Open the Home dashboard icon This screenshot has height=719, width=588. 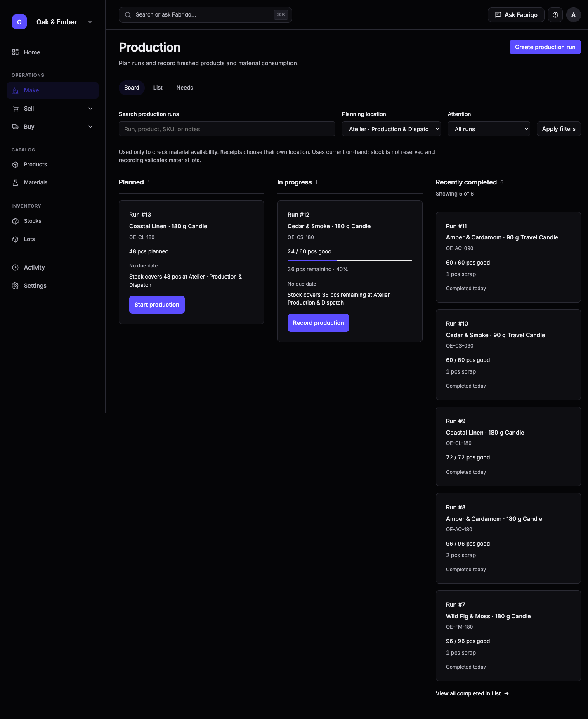click(15, 52)
